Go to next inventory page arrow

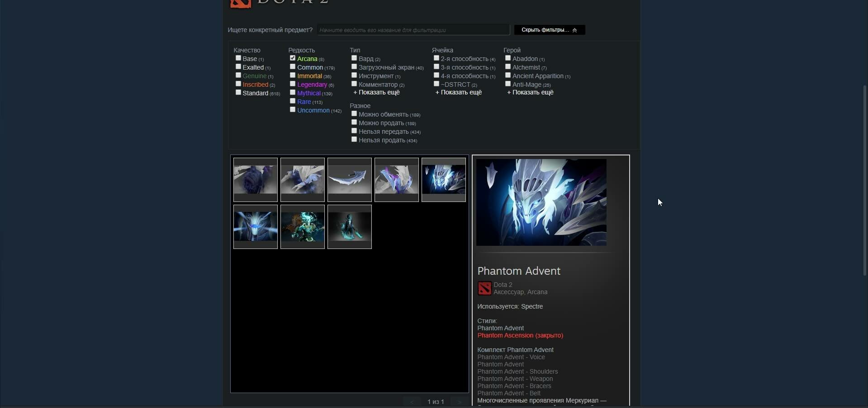coord(460,402)
